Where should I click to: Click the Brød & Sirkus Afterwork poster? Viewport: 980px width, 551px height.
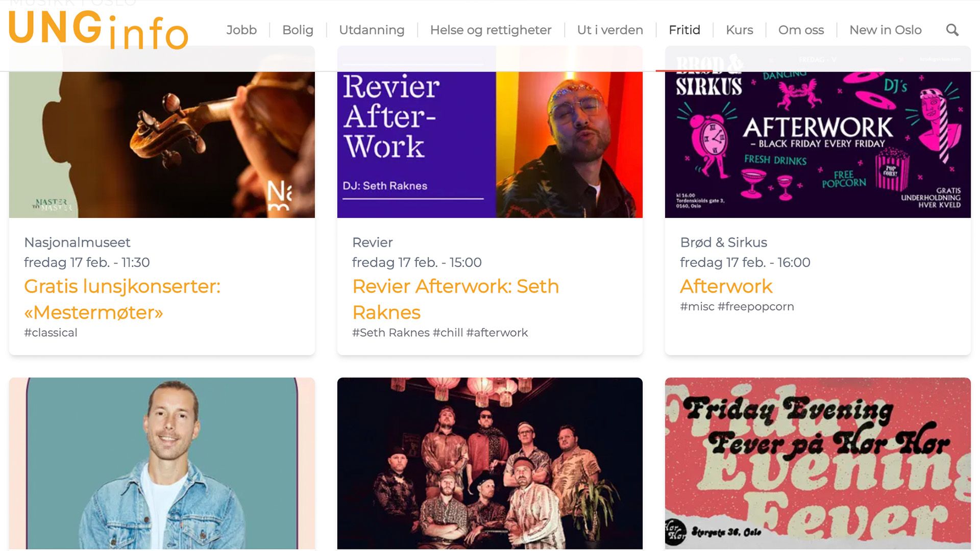point(817,144)
